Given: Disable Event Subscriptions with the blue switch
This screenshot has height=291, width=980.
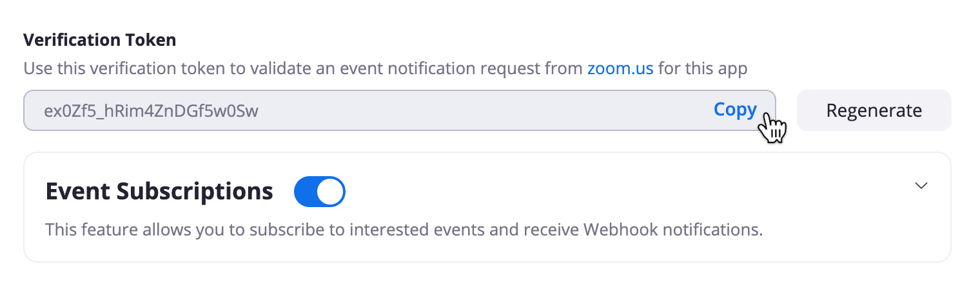Looking at the screenshot, I should [320, 192].
